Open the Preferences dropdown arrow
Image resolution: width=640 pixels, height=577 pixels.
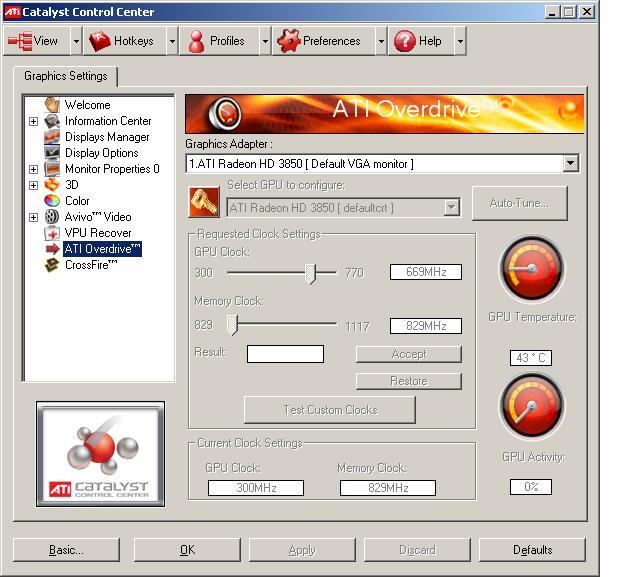coord(381,41)
